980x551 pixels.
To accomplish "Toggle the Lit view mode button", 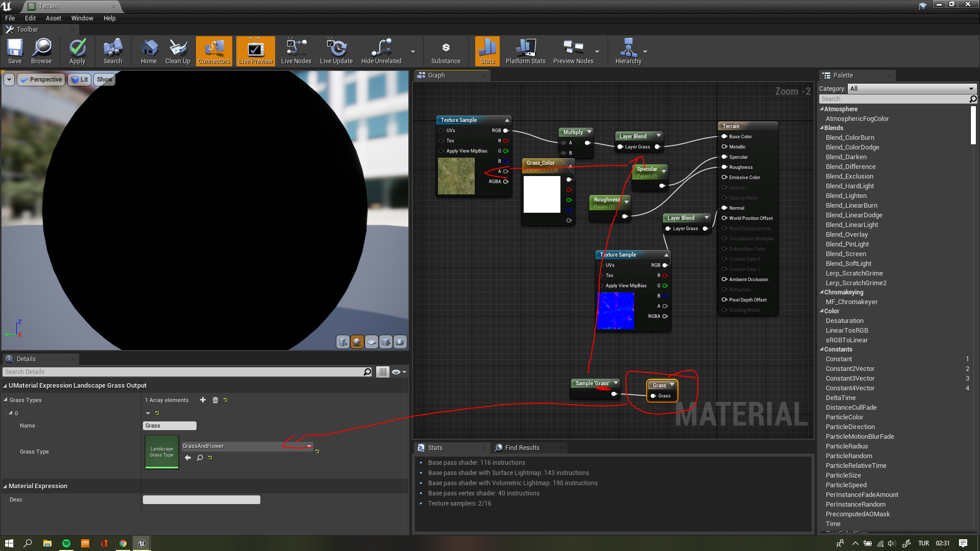I will [x=80, y=80].
